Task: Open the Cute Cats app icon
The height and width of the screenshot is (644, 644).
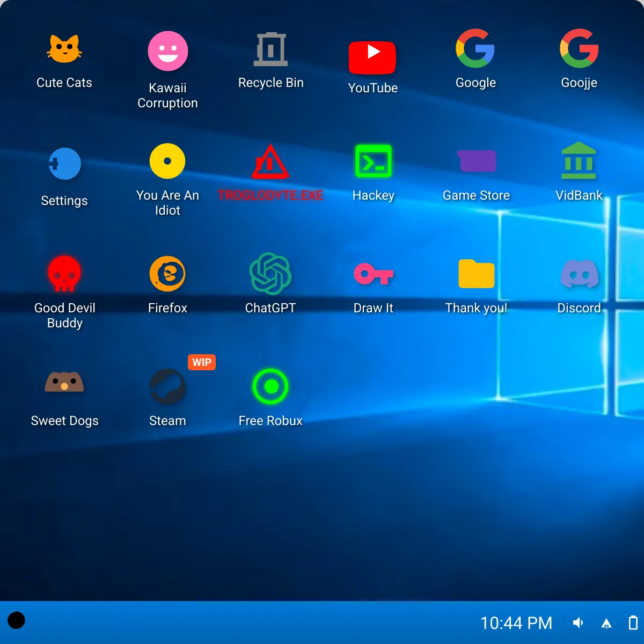Action: [64, 49]
